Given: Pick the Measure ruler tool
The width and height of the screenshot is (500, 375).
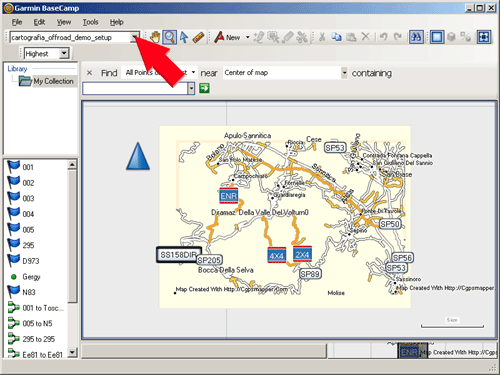Looking at the screenshot, I should pyautogui.click(x=198, y=37).
